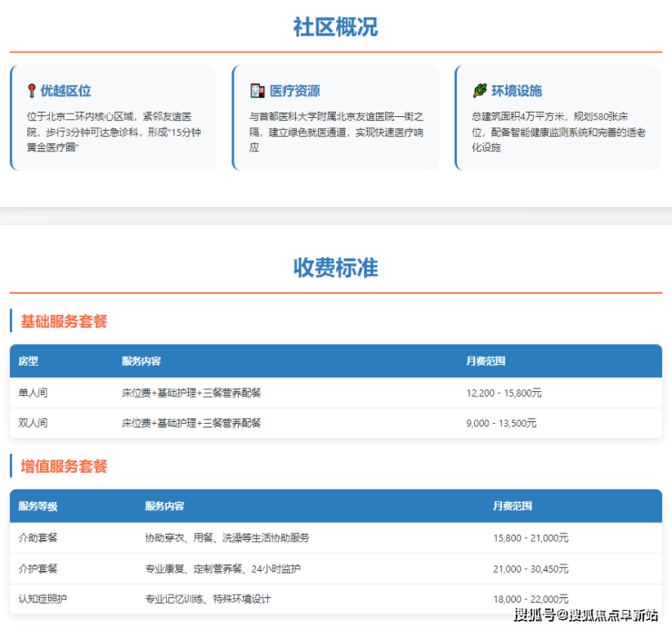Click the 搜狐号 watermark text

click(535, 616)
